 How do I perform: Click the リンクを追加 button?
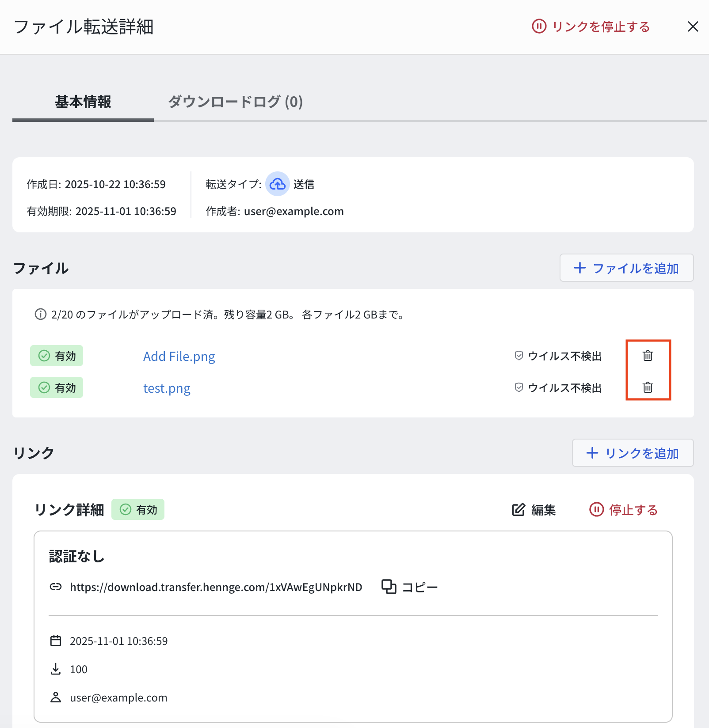pyautogui.click(x=633, y=453)
